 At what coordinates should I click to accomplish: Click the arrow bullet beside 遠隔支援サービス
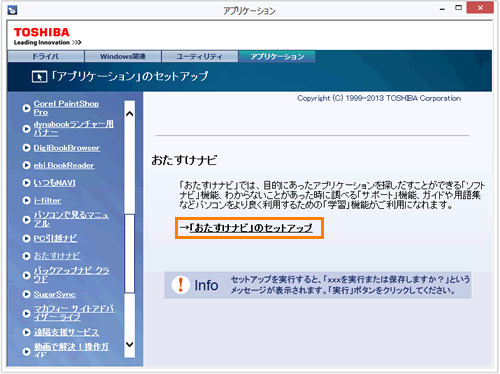click(26, 332)
